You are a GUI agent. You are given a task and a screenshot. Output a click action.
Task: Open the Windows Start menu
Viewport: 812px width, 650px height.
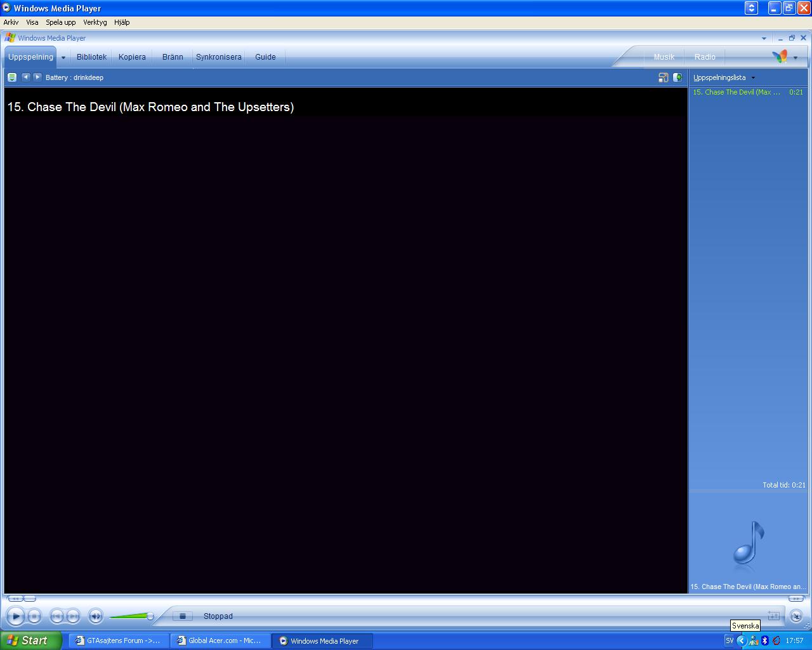30,640
